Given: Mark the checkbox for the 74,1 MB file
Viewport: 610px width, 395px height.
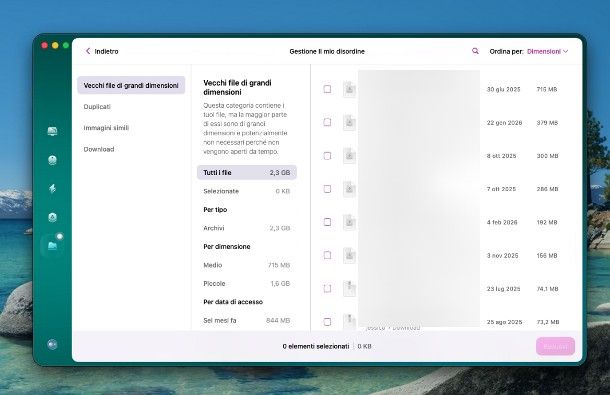Looking at the screenshot, I should tap(327, 288).
